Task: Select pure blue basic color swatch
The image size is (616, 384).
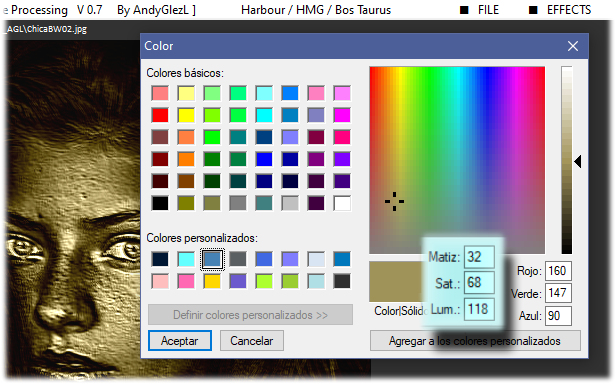Action: click(x=264, y=159)
